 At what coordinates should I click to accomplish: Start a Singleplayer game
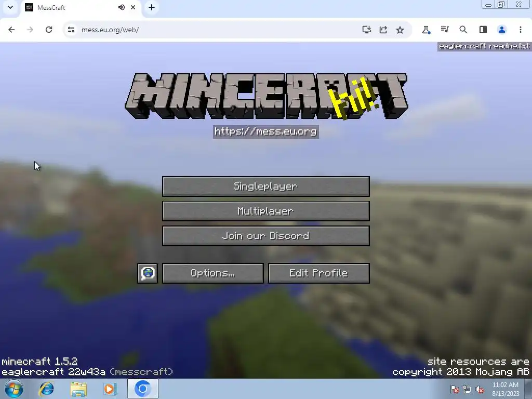265,187
